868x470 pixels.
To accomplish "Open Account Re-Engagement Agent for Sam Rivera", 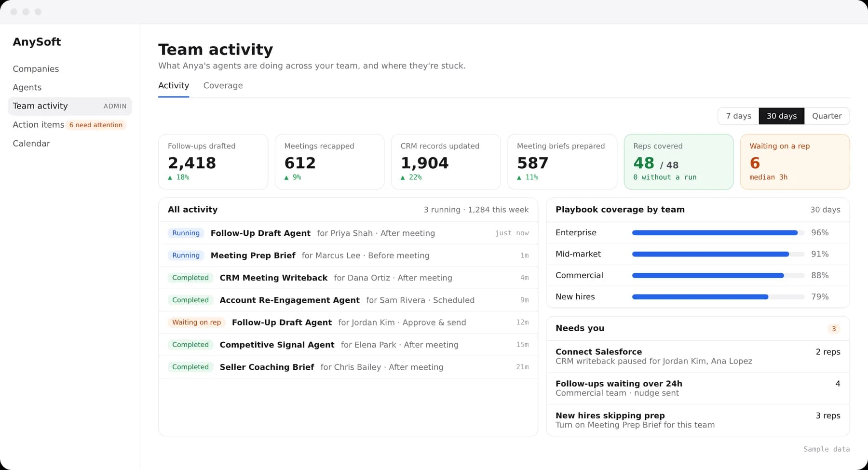I will click(348, 300).
